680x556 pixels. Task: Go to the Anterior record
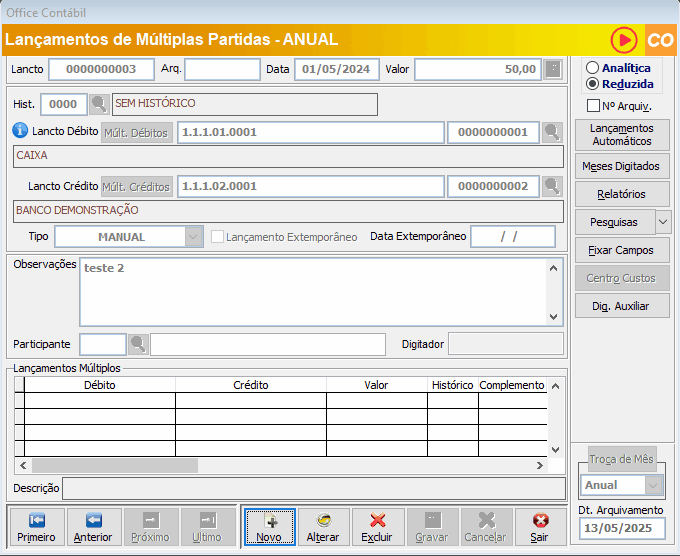[93, 527]
